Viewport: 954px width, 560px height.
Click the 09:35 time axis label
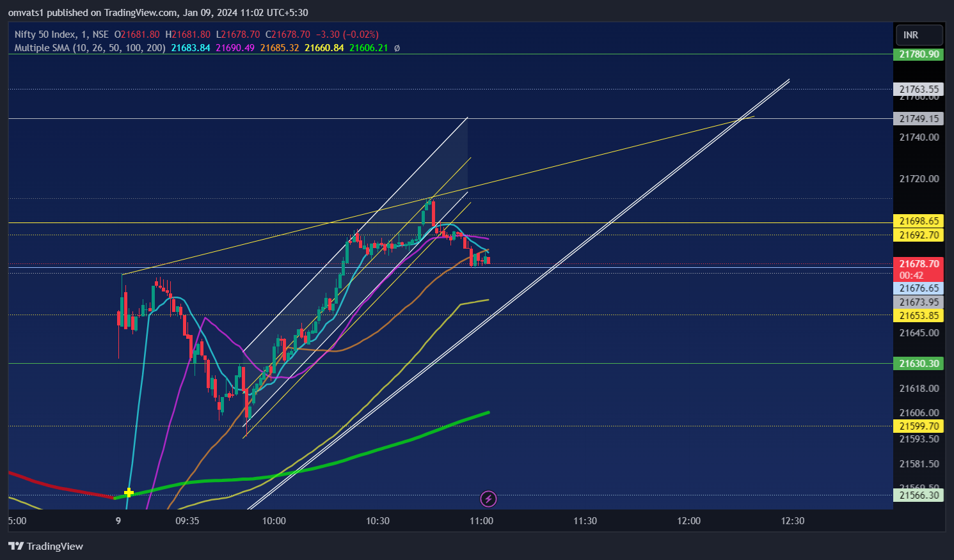[x=187, y=521]
